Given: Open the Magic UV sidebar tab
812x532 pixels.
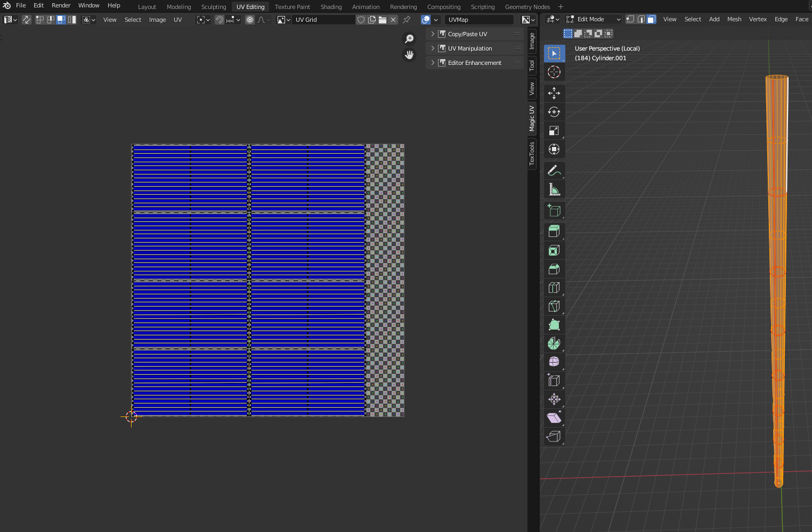Looking at the screenshot, I should tap(532, 118).
